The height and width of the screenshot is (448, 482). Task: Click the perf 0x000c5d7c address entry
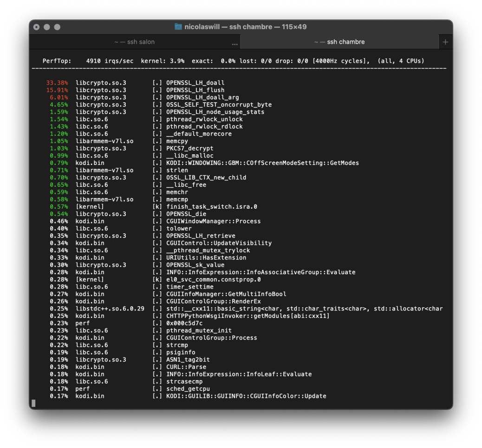point(184,323)
